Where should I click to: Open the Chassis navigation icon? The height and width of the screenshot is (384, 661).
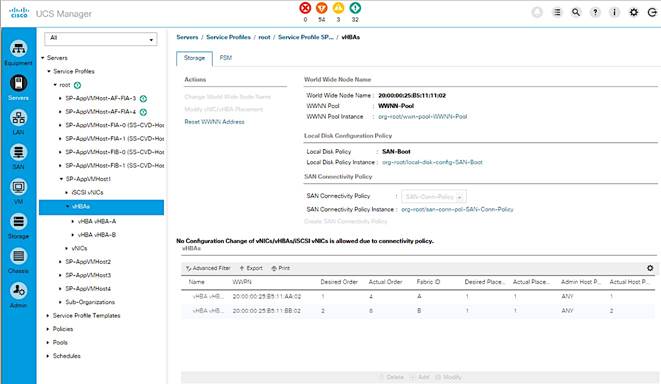[18, 256]
